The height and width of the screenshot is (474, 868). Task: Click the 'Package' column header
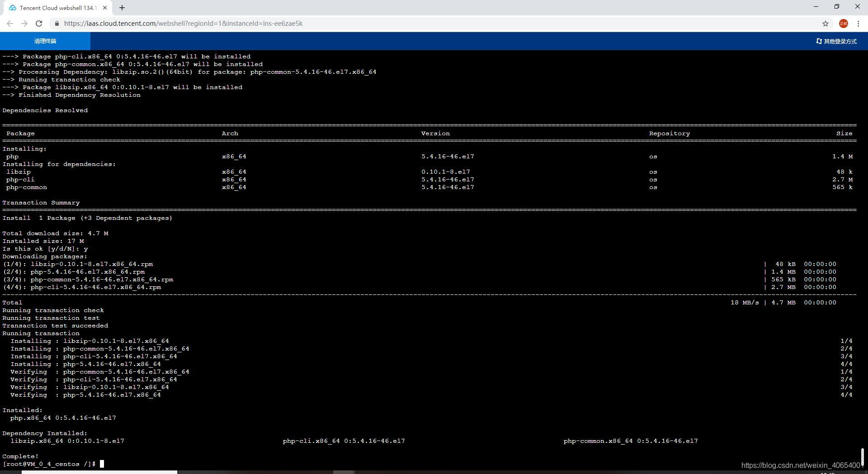[x=20, y=133]
